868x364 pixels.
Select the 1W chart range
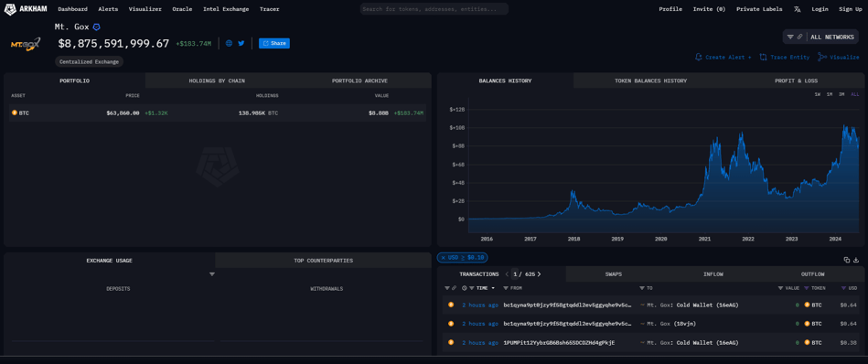pyautogui.click(x=817, y=94)
